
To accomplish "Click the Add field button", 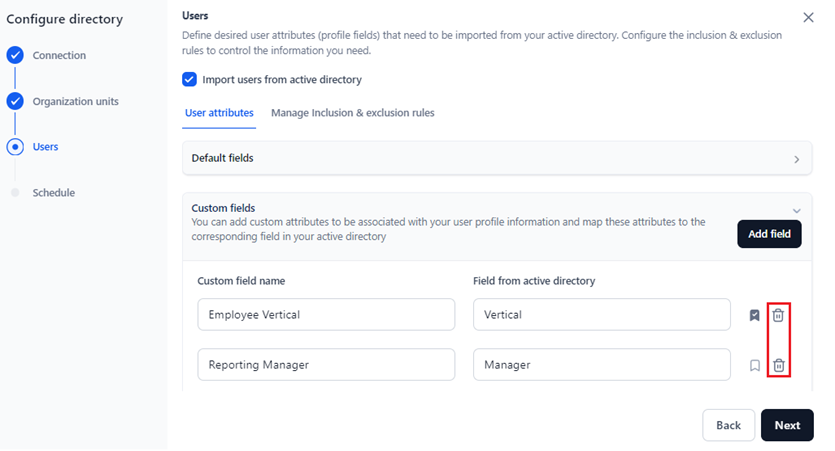I will point(769,234).
